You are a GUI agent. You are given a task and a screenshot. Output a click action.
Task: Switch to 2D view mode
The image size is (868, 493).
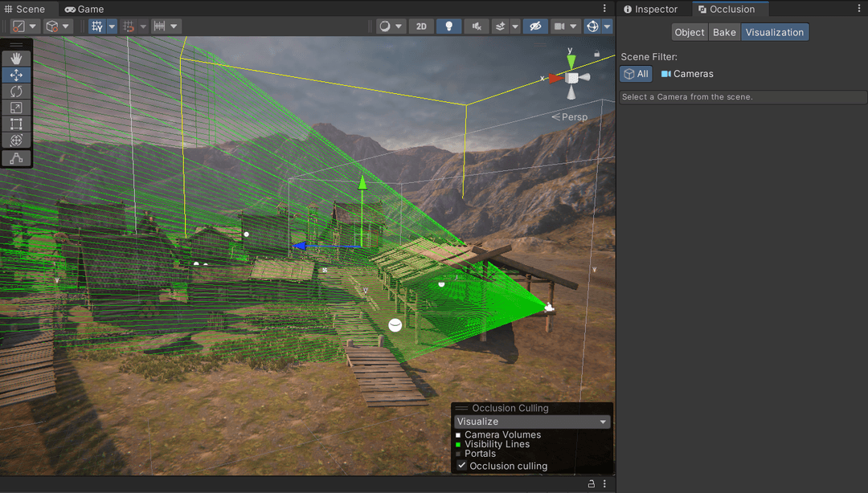point(420,26)
